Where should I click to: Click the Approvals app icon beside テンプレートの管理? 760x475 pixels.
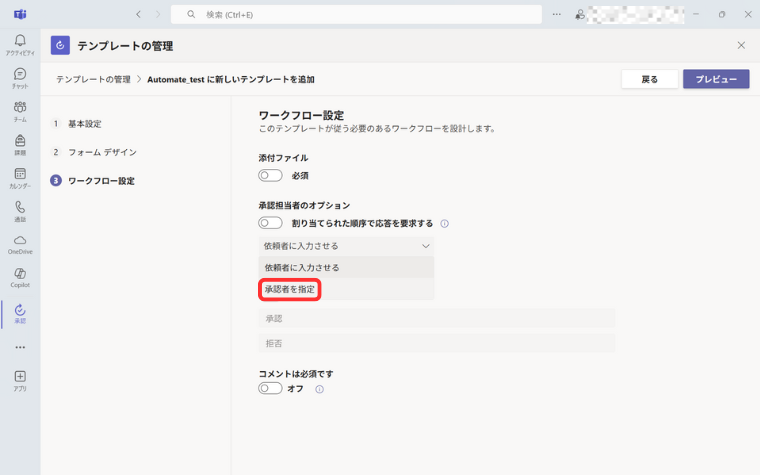coord(60,46)
